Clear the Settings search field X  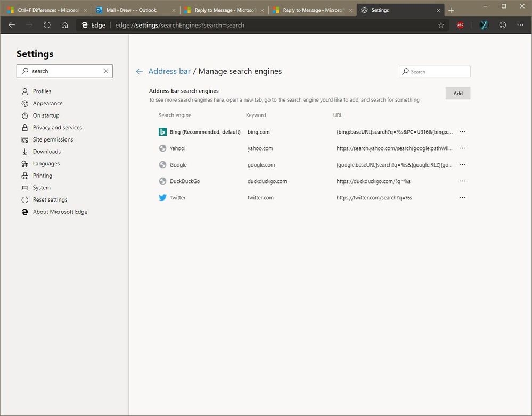pyautogui.click(x=106, y=71)
